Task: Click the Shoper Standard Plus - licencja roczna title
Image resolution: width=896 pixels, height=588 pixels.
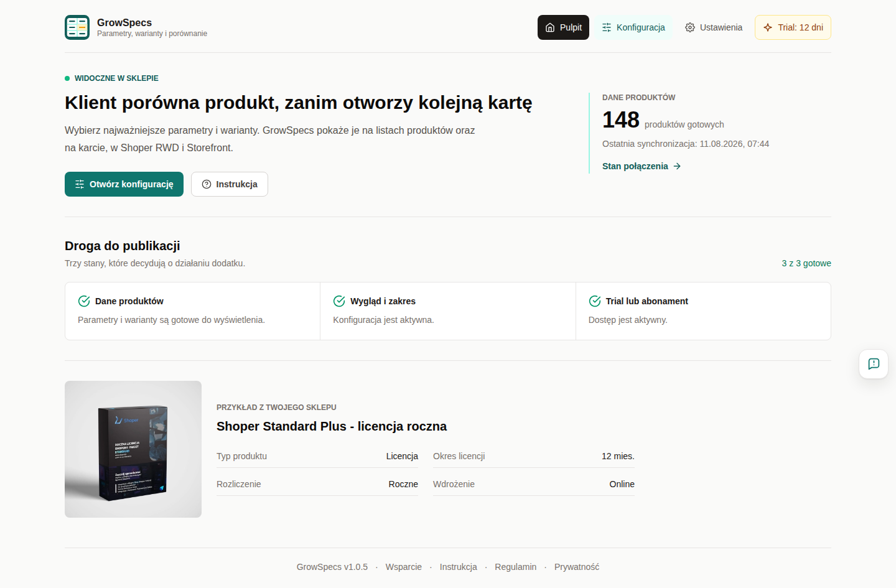Action: [x=332, y=426]
